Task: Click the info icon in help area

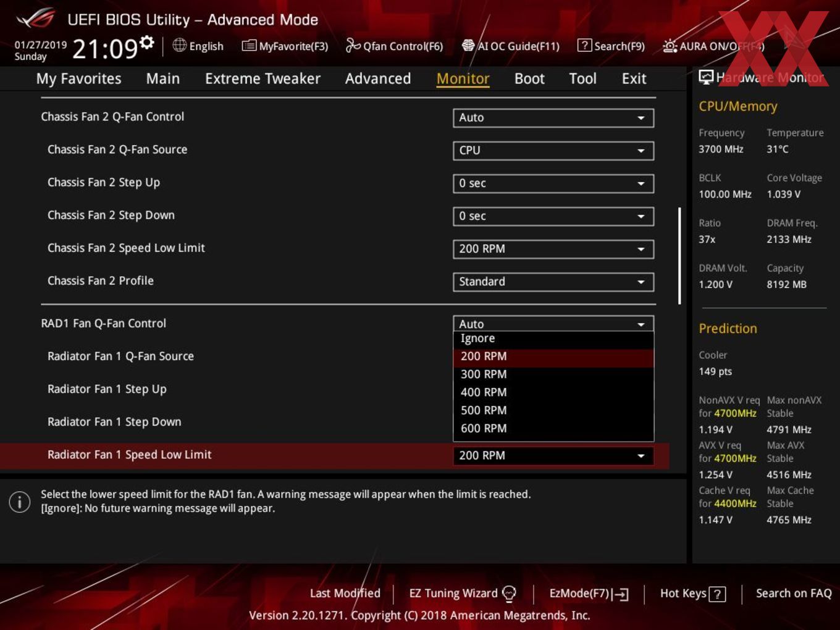Action: pyautogui.click(x=20, y=502)
